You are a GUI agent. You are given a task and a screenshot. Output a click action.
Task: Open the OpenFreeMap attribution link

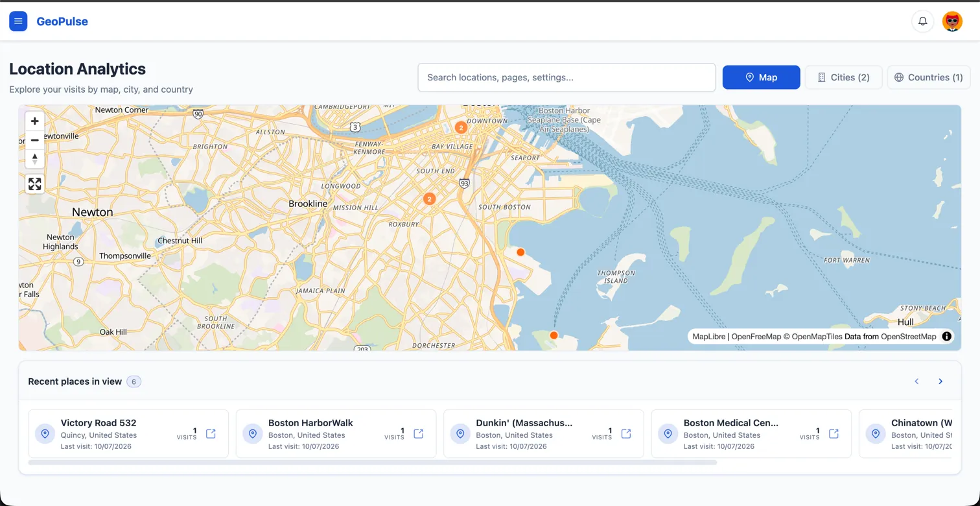click(756, 337)
